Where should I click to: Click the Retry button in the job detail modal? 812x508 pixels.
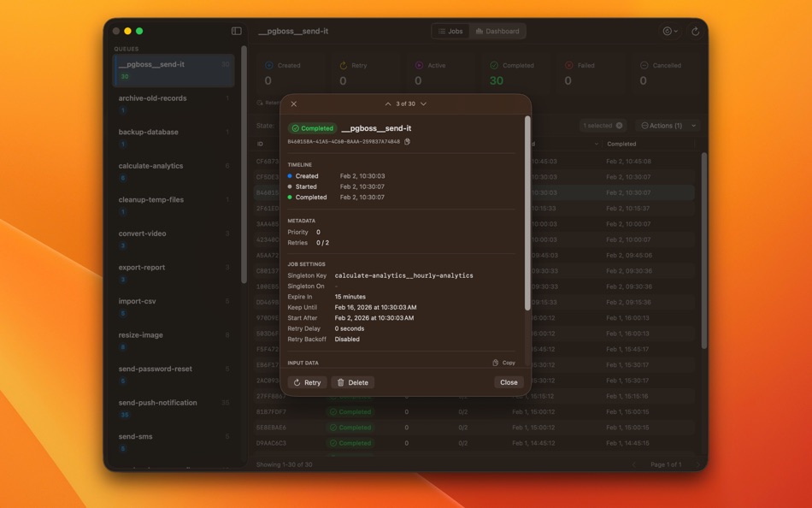pyautogui.click(x=307, y=382)
